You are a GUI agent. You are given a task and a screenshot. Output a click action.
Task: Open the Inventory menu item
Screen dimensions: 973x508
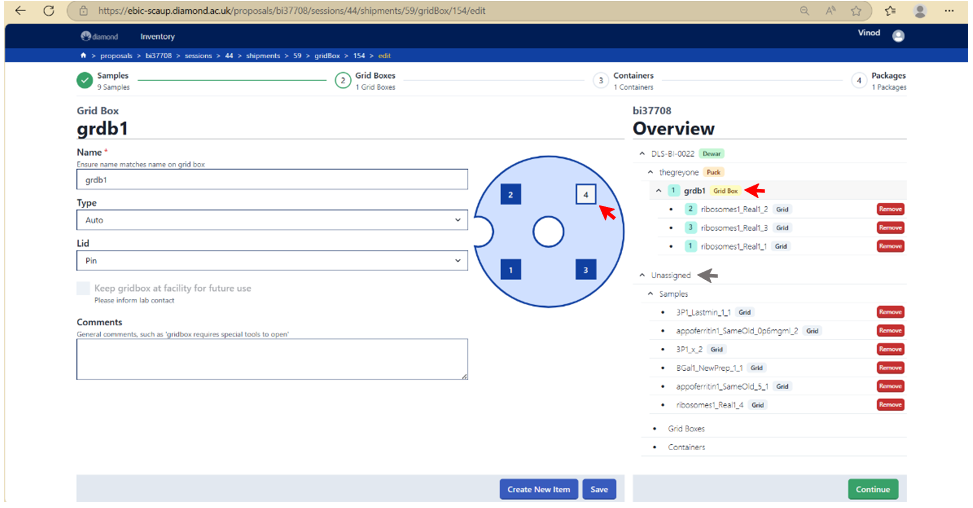pos(157,37)
